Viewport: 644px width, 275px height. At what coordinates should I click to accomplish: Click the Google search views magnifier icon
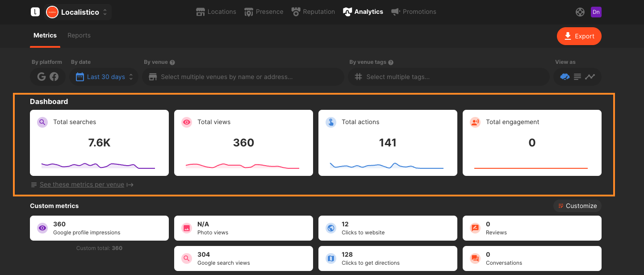[x=187, y=258]
